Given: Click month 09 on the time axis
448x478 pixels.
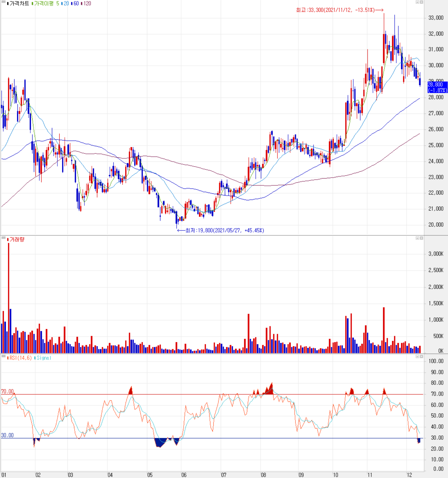Looking at the screenshot, I should point(301,475).
